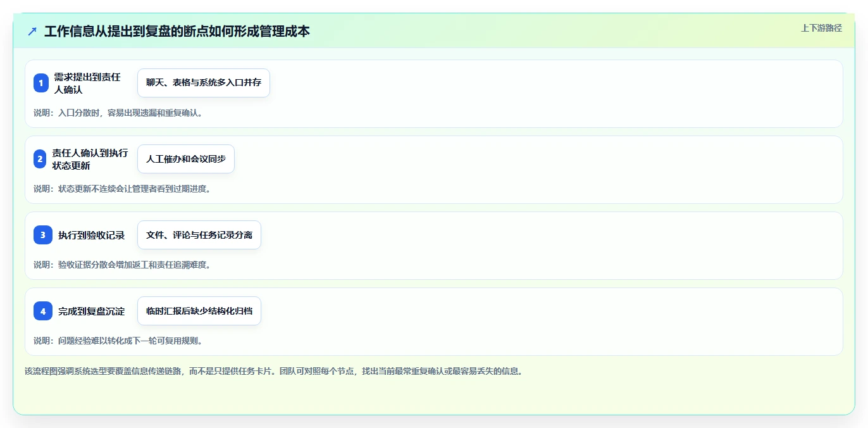Click the note about 验收证据分散
868x428 pixels.
tap(122, 265)
